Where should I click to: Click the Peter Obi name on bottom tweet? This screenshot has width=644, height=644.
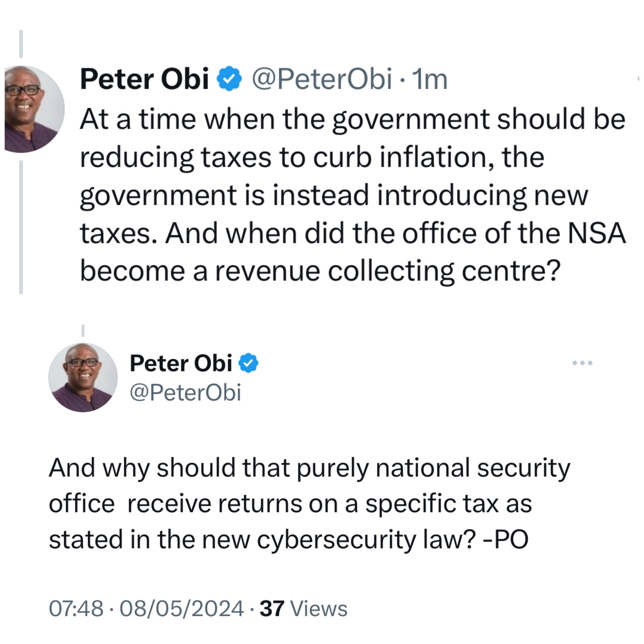[x=181, y=363]
